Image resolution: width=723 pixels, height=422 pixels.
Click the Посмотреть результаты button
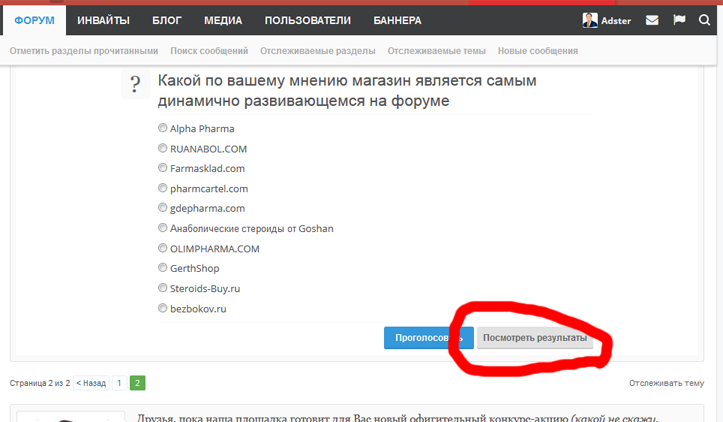(x=535, y=338)
